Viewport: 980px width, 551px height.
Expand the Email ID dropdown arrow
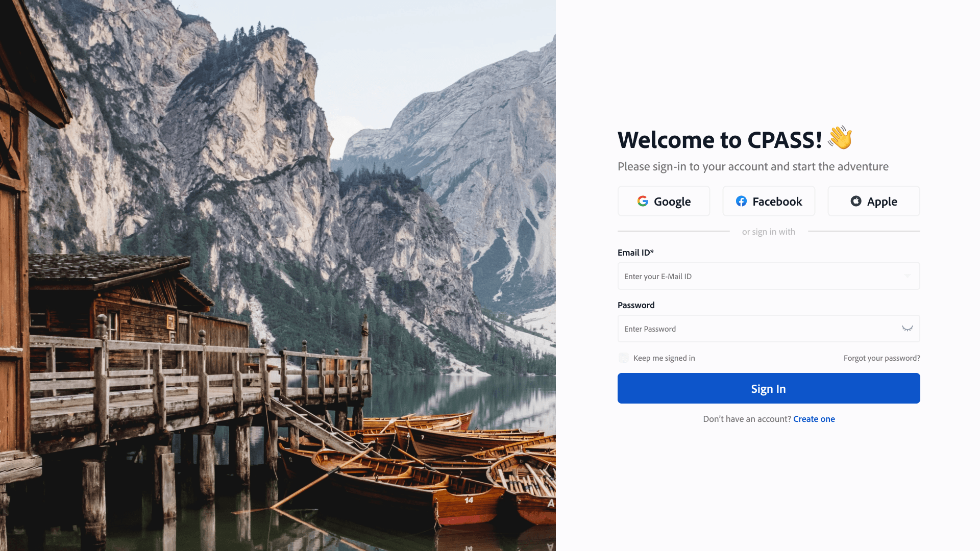click(x=907, y=276)
